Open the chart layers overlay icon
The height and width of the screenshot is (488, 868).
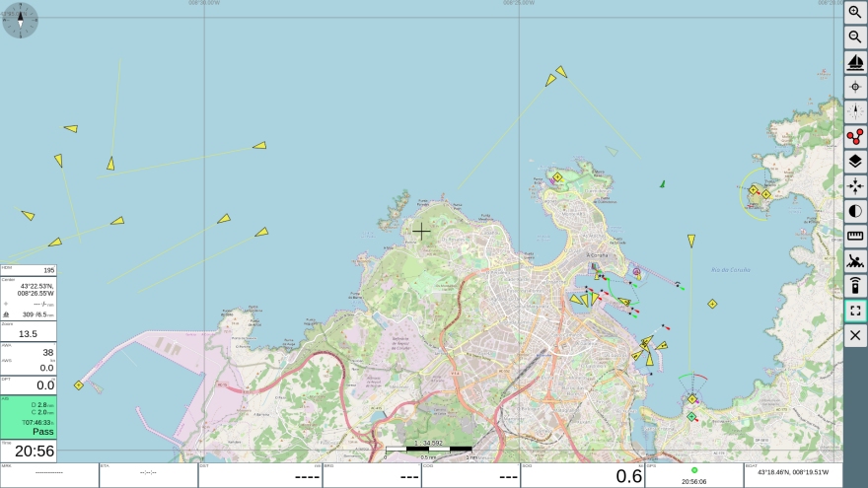click(x=855, y=162)
